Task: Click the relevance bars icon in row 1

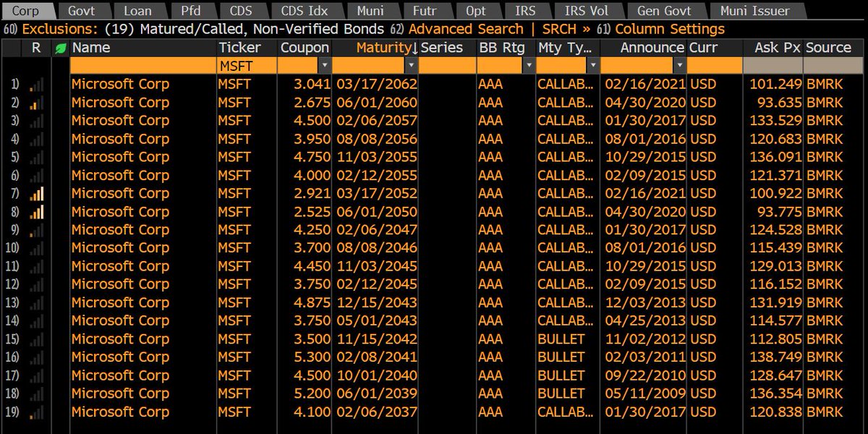Action: 36,84
